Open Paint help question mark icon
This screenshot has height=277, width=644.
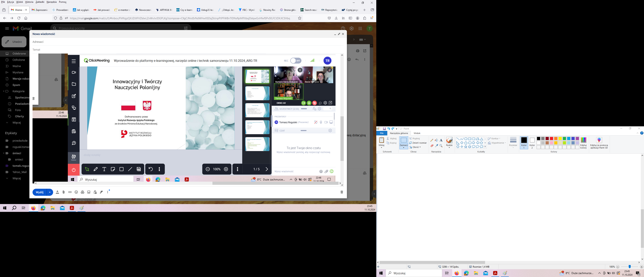tap(642, 133)
